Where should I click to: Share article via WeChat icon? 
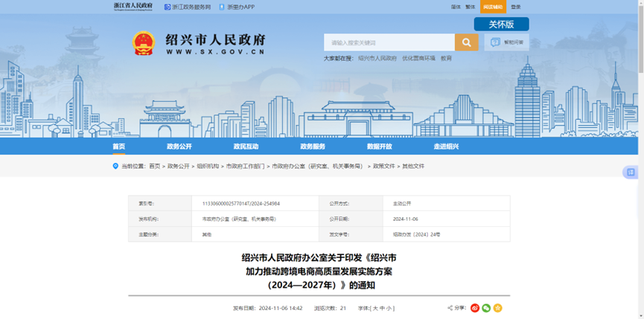point(486,308)
